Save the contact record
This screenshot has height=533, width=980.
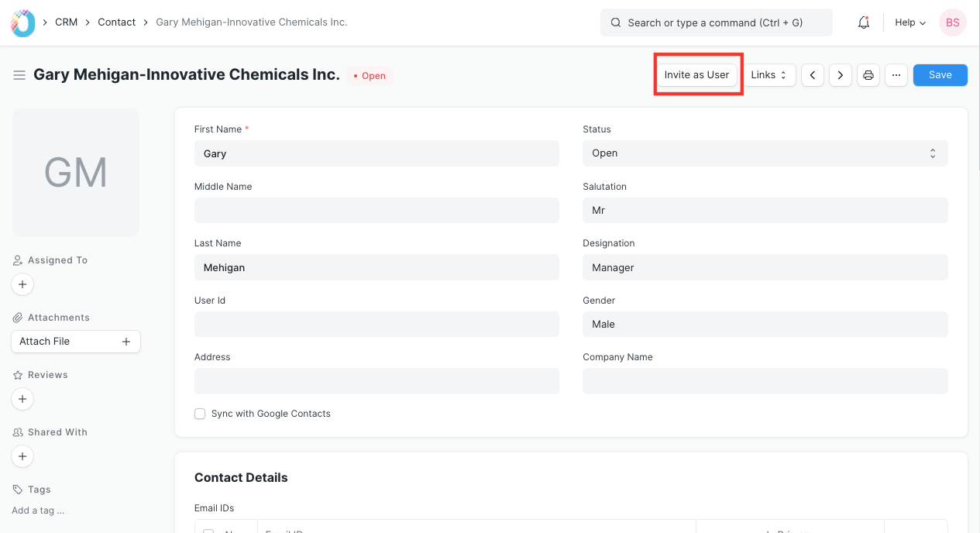(x=940, y=74)
